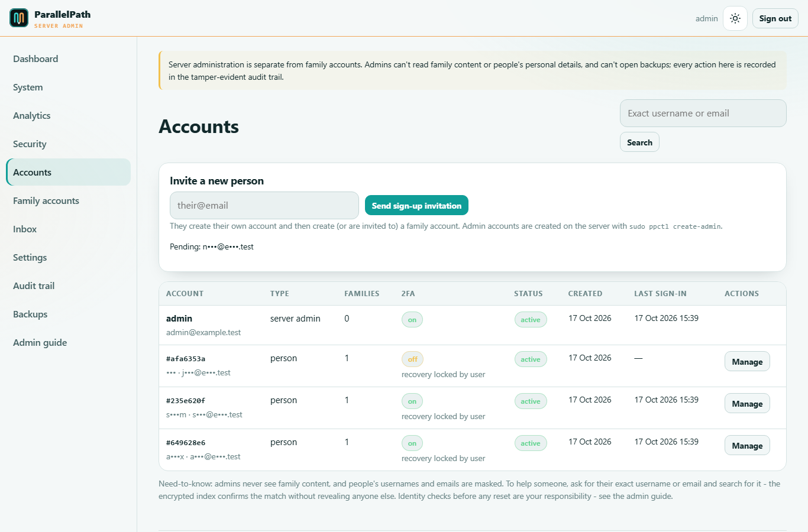Image resolution: width=808 pixels, height=532 pixels.
Task: Open Family accounts in the sidebar
Action: click(68, 200)
